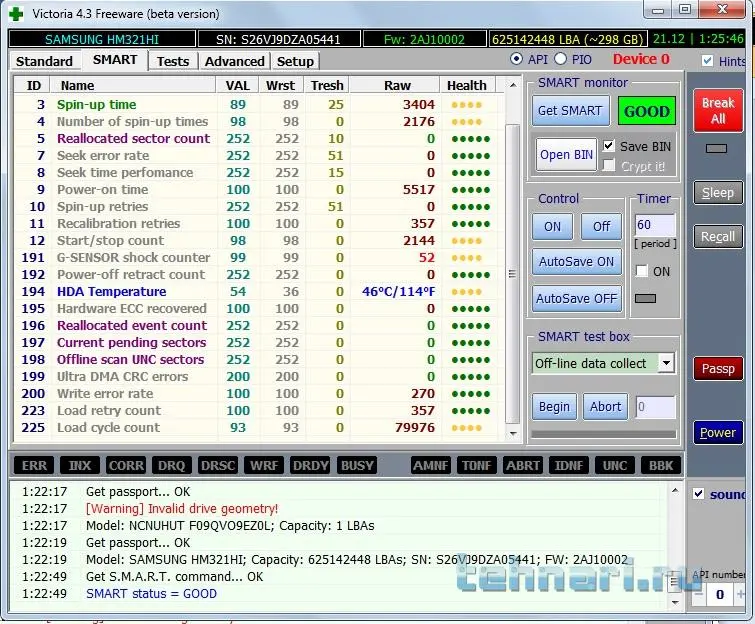Screen dimensions: 755x624
Task: Click the Open BIN button
Action: [566, 155]
